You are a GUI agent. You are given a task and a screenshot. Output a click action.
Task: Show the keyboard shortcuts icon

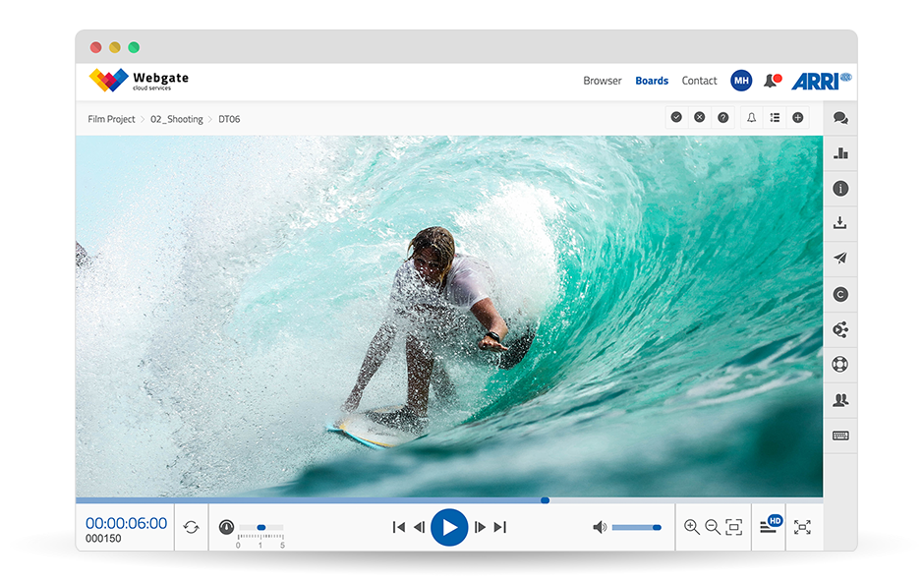(839, 436)
